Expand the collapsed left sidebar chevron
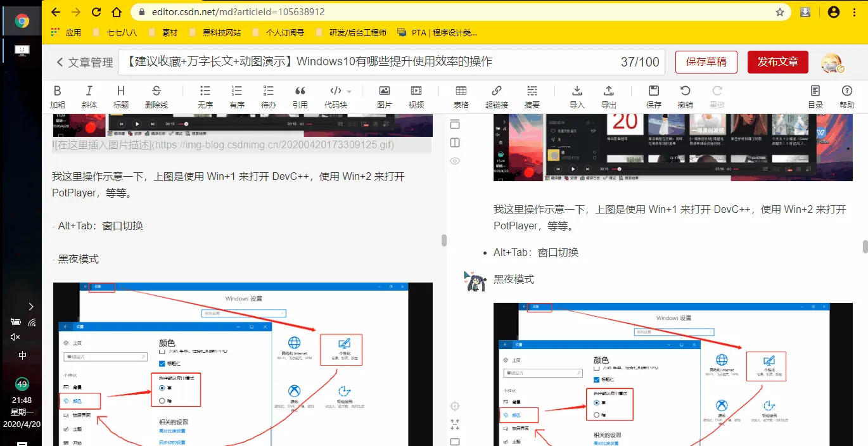Viewport: 868px width, 446px height. (x=30, y=306)
